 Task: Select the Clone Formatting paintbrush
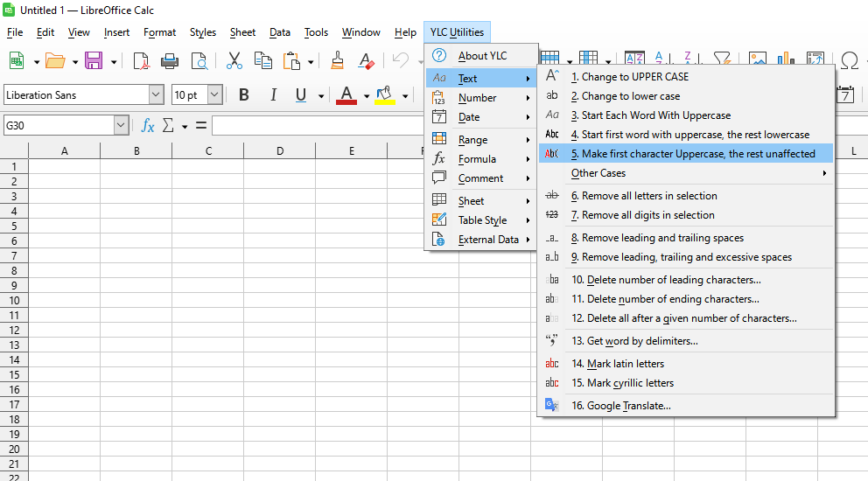coord(337,60)
